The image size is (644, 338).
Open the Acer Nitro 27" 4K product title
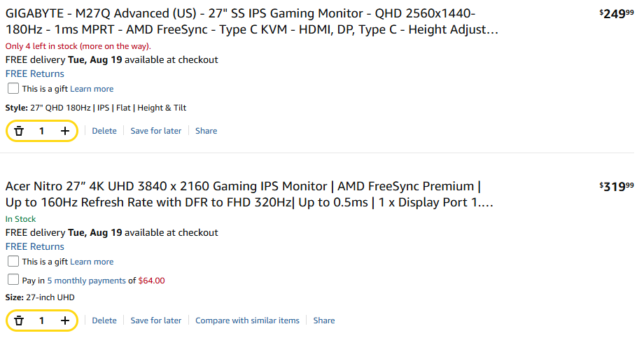(x=249, y=195)
